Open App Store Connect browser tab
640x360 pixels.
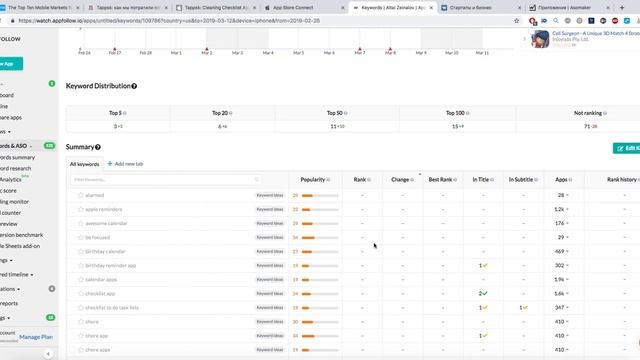303,7
